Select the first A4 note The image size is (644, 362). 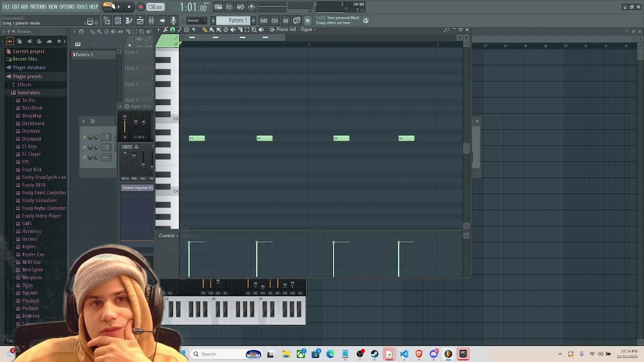point(197,138)
